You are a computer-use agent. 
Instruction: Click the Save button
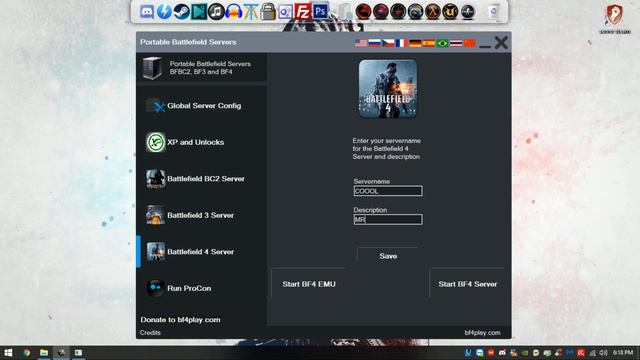[388, 256]
